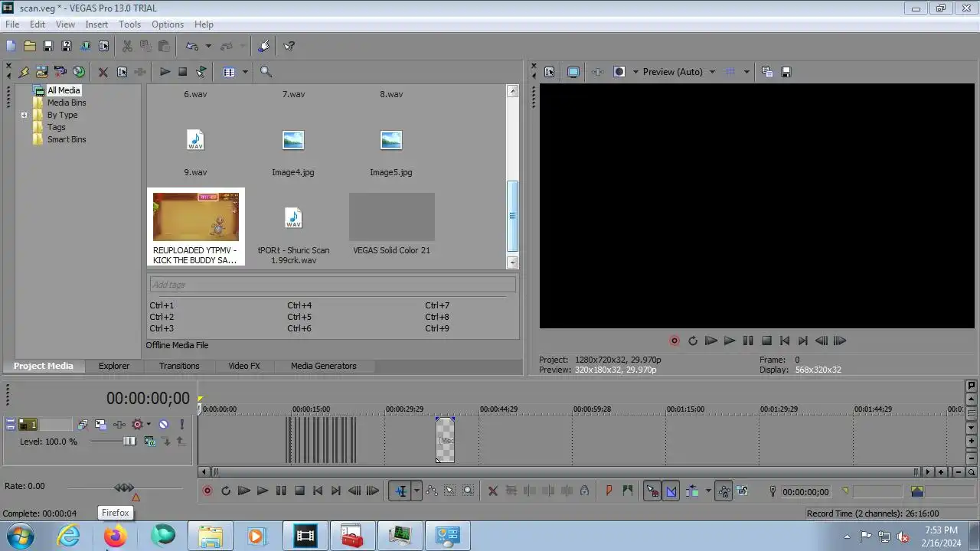This screenshot has height=551, width=980.
Task: Open project Properties from the main toolbar
Action: (x=103, y=46)
